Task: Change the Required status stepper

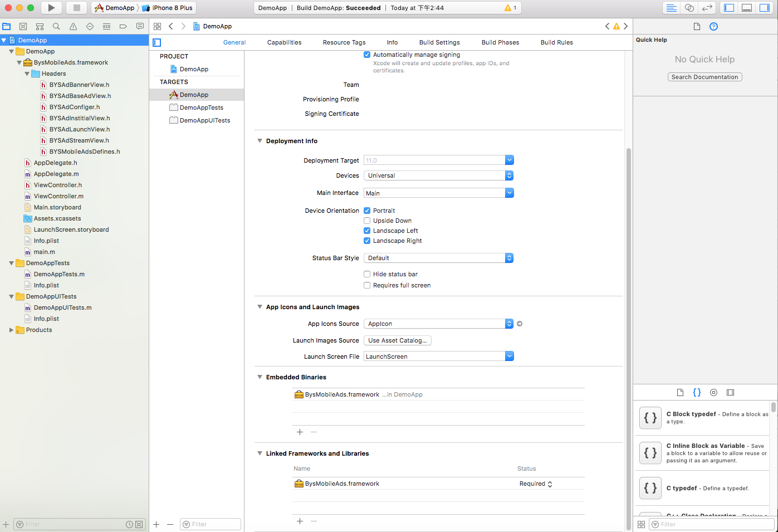Action: (x=550, y=484)
